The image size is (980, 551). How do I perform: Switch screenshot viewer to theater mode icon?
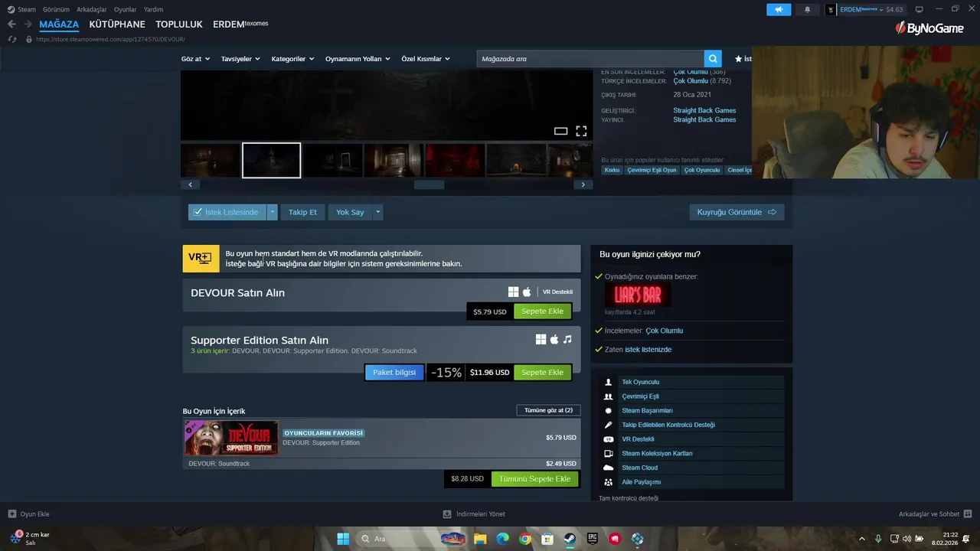[560, 131]
